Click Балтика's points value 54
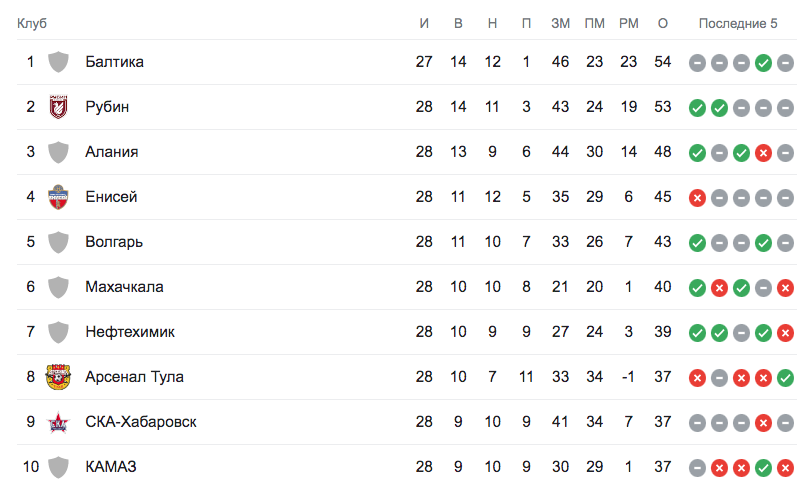812x489 pixels. (662, 62)
